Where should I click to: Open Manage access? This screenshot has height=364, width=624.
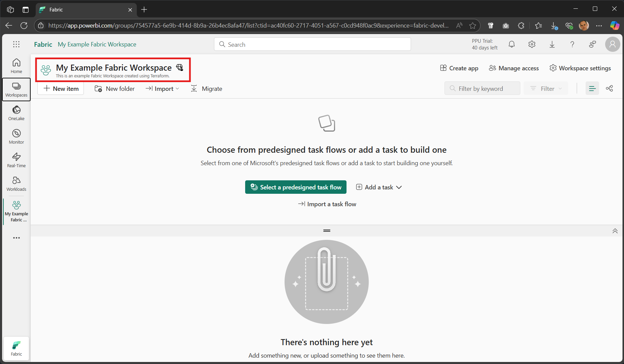(514, 68)
